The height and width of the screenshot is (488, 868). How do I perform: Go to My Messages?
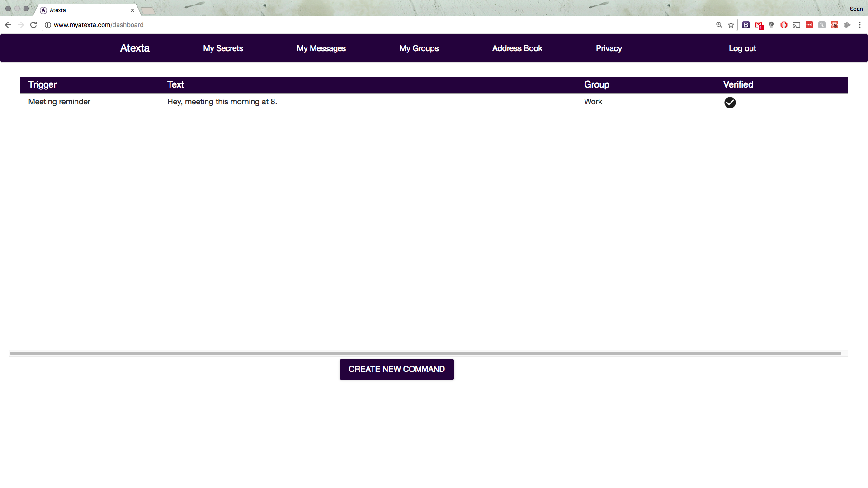coord(321,48)
